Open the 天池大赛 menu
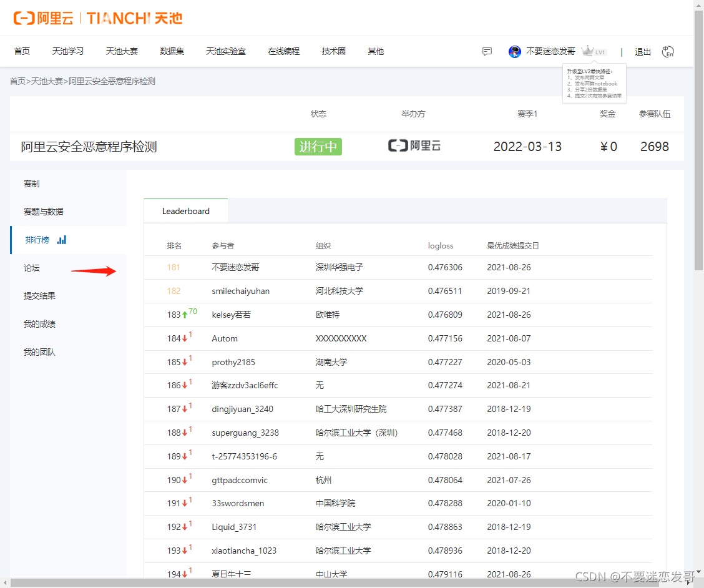 pyautogui.click(x=122, y=51)
